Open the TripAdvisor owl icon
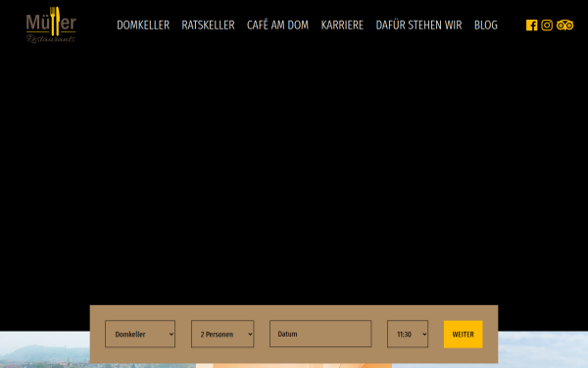This screenshot has height=368, width=588. point(564,26)
